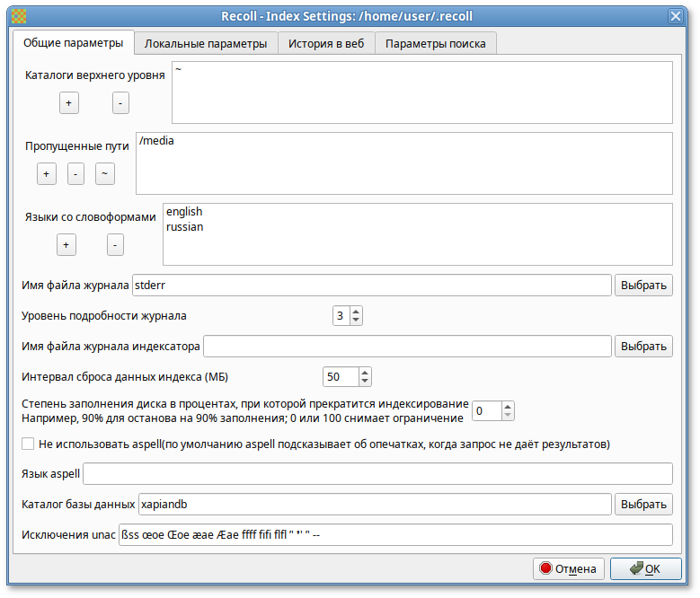Screen dimensions: 700x598
Task: Open the 'Параметры поиска' tab
Action: (436, 44)
